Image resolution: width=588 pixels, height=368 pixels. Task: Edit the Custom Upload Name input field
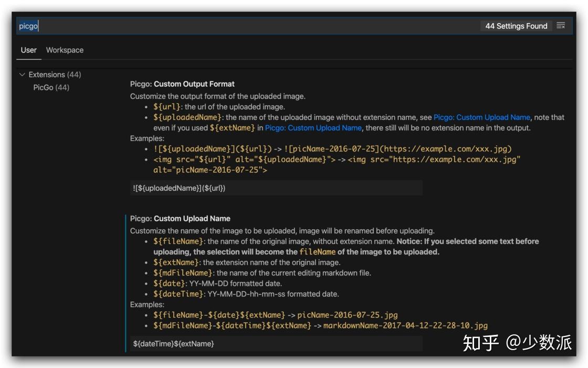click(x=276, y=344)
